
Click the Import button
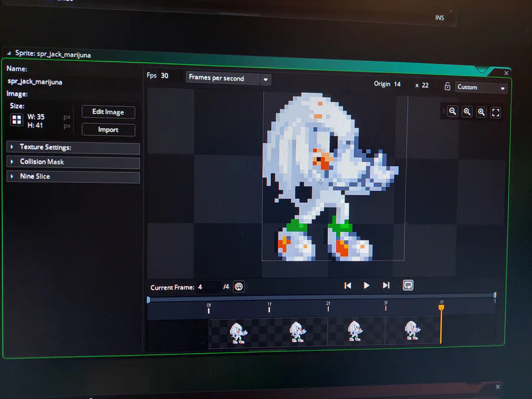tap(108, 129)
